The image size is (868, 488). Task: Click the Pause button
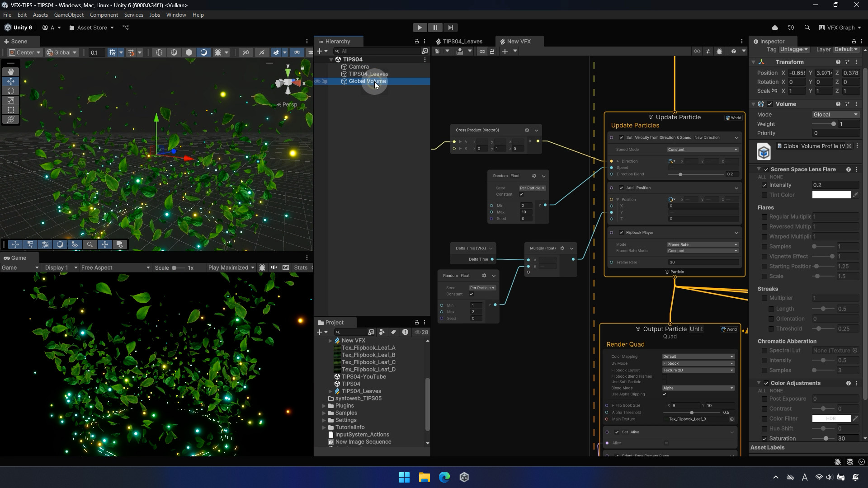(x=435, y=28)
